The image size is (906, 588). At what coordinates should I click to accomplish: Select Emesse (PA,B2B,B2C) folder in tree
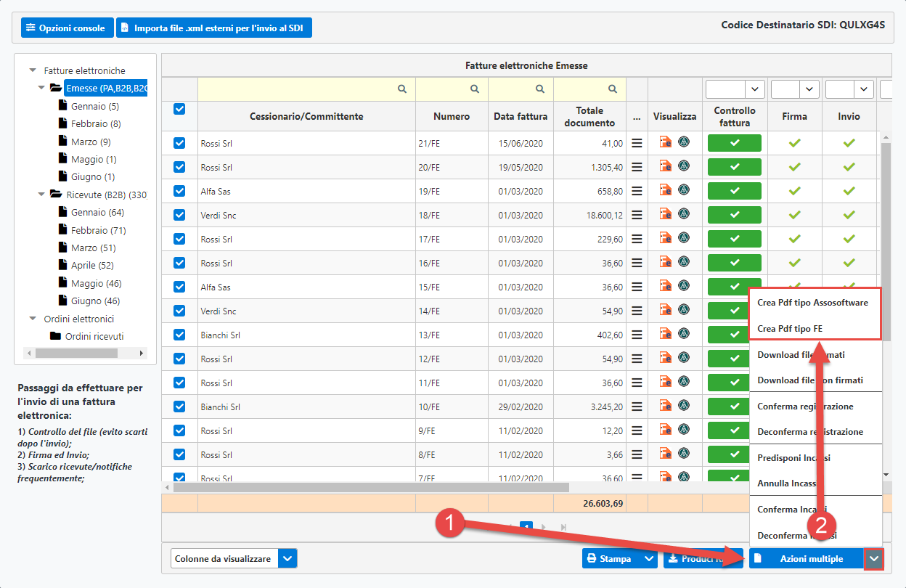pyautogui.click(x=105, y=88)
